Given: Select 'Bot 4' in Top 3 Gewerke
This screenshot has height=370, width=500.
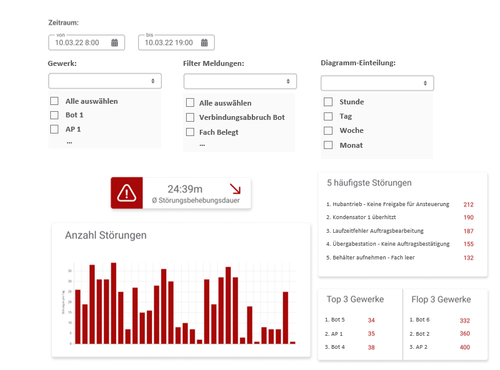Looking at the screenshot, I should [x=335, y=347].
